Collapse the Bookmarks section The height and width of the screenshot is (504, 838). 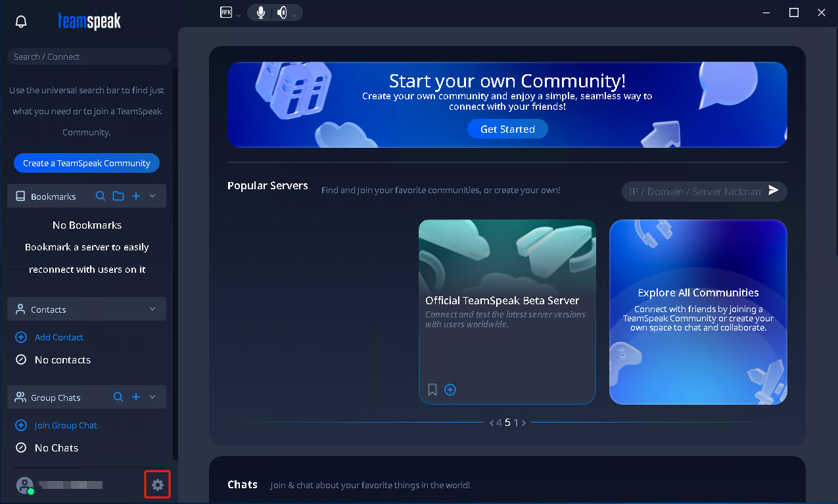pyautogui.click(x=153, y=196)
